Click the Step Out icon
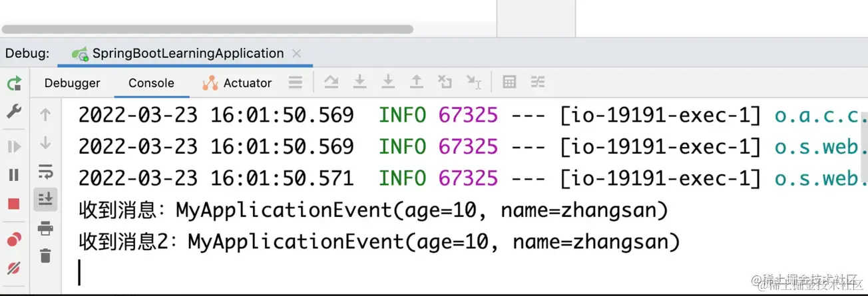The height and width of the screenshot is (296, 868). (x=417, y=82)
